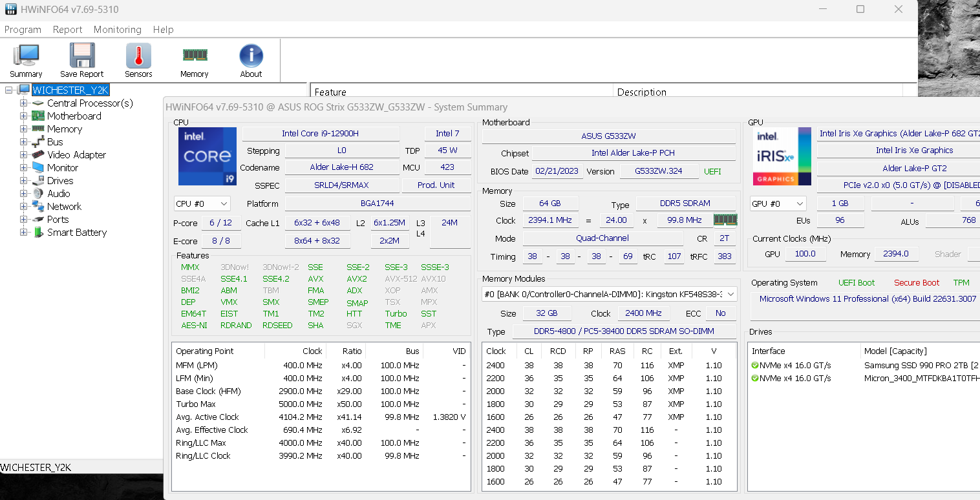Open the Report menu
The height and width of the screenshot is (500, 980).
pos(67,30)
